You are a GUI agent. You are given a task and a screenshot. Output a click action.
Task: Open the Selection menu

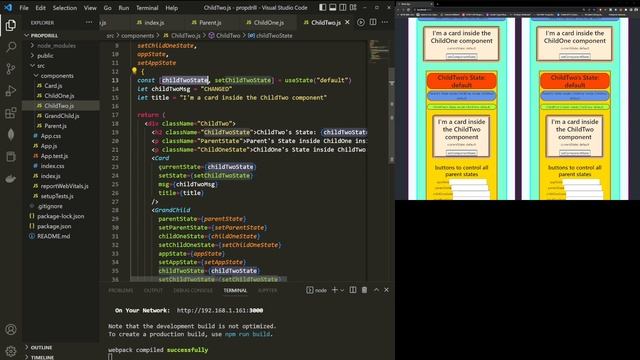point(64,8)
